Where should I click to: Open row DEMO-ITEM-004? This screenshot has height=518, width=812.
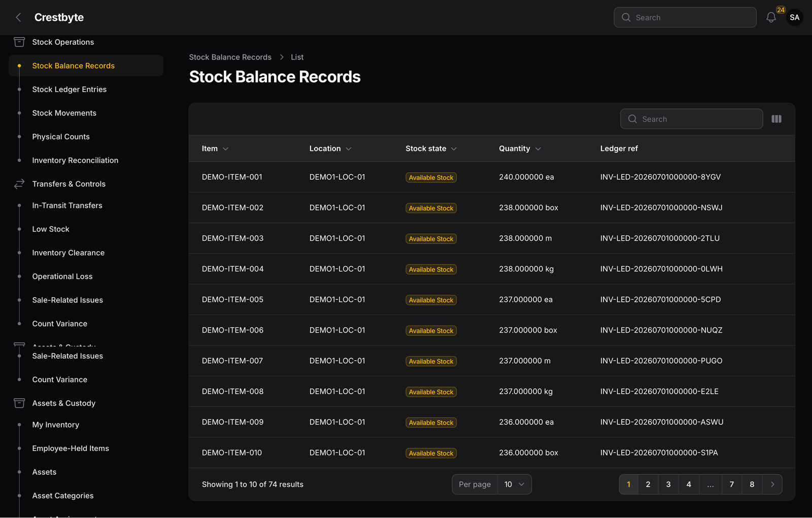pos(492,269)
